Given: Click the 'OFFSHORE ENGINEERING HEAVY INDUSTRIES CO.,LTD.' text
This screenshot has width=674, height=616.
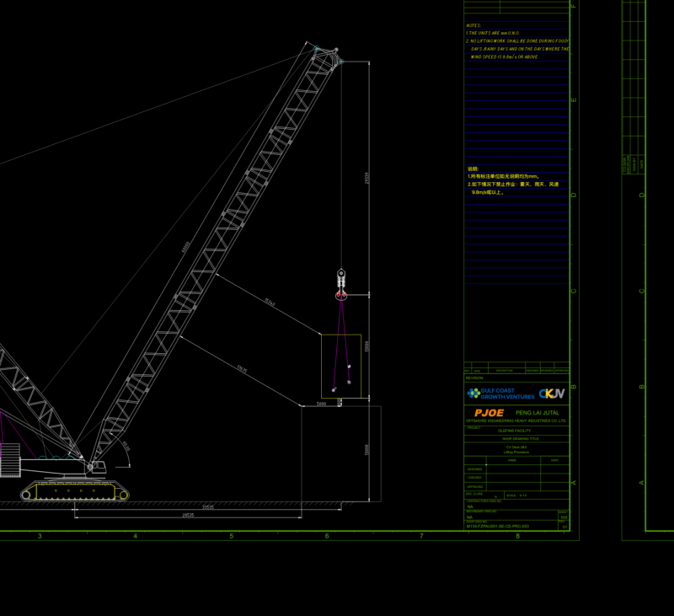Looking at the screenshot, I should [516, 420].
